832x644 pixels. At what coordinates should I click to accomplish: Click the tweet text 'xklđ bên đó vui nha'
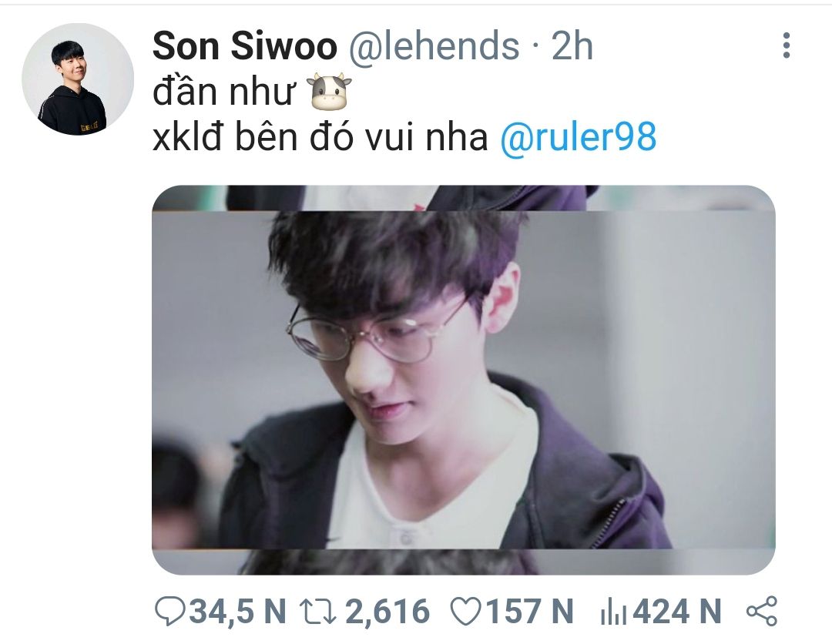coord(320,136)
